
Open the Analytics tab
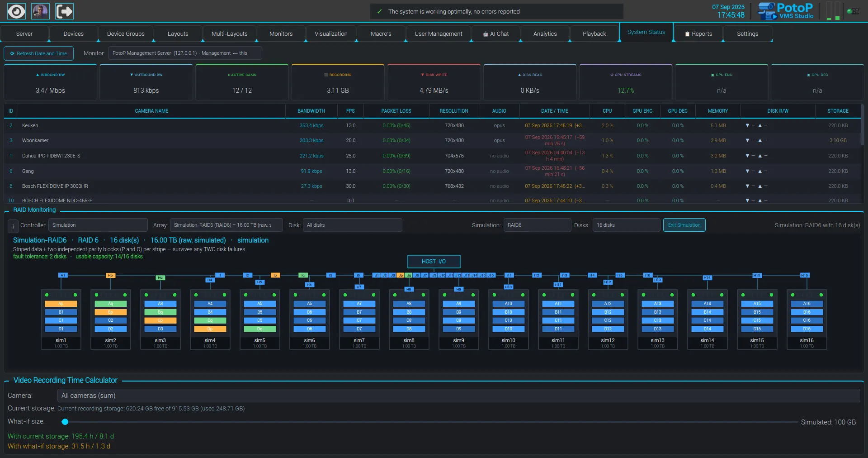(545, 34)
